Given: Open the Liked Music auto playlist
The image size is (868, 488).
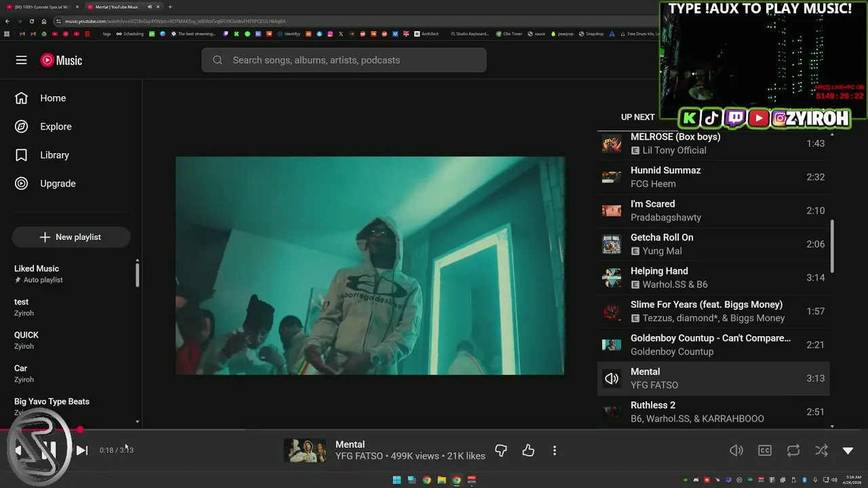Looking at the screenshot, I should pyautogui.click(x=71, y=274).
